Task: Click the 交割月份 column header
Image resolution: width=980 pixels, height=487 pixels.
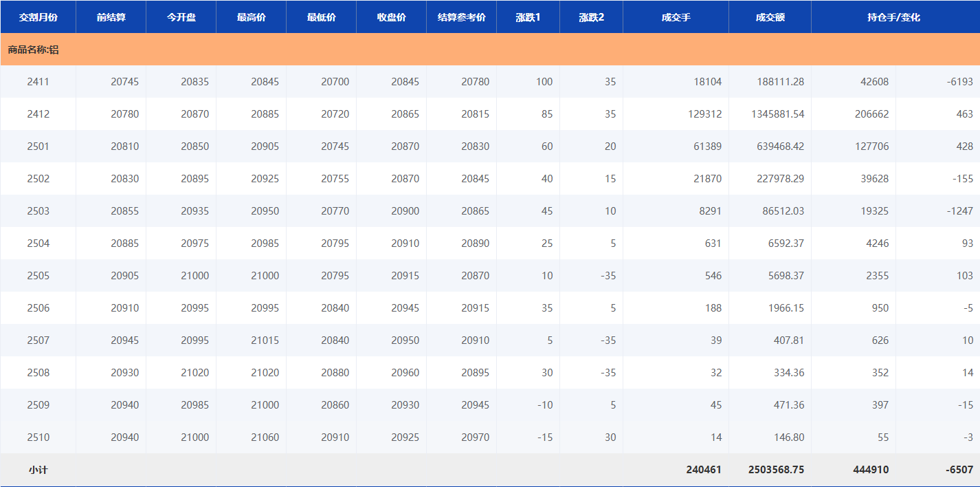Action: tap(38, 17)
